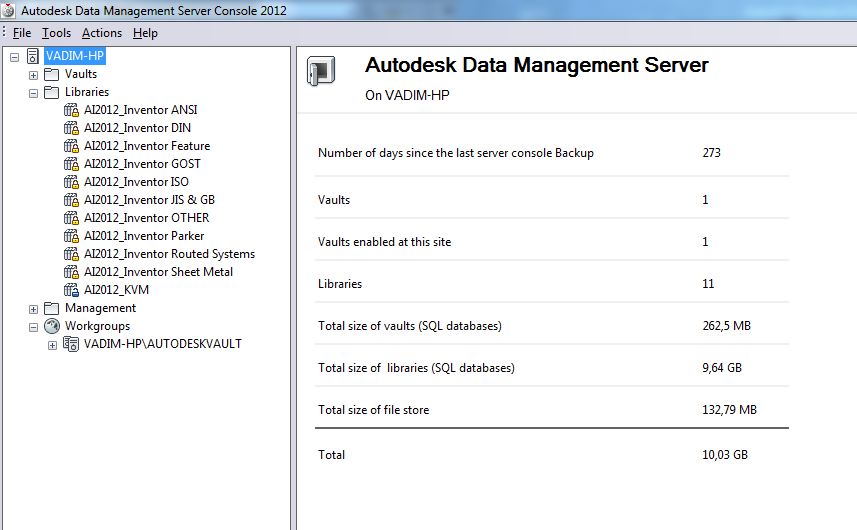Open the Help menu
Image resolution: width=857 pixels, height=530 pixels.
pos(145,33)
